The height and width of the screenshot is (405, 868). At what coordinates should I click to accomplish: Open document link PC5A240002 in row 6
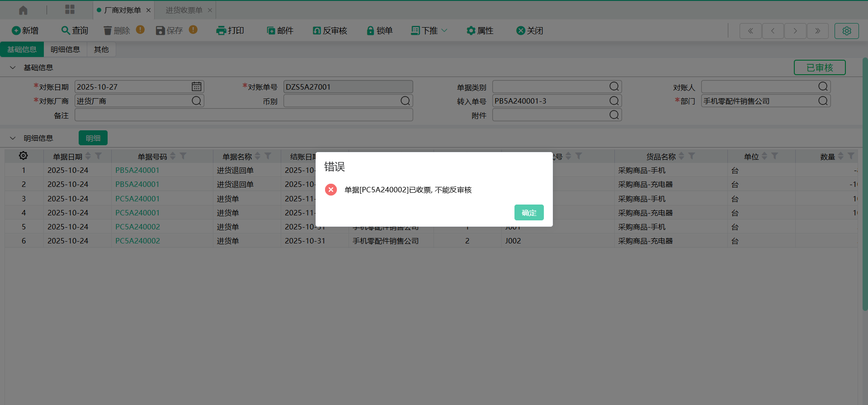(137, 241)
